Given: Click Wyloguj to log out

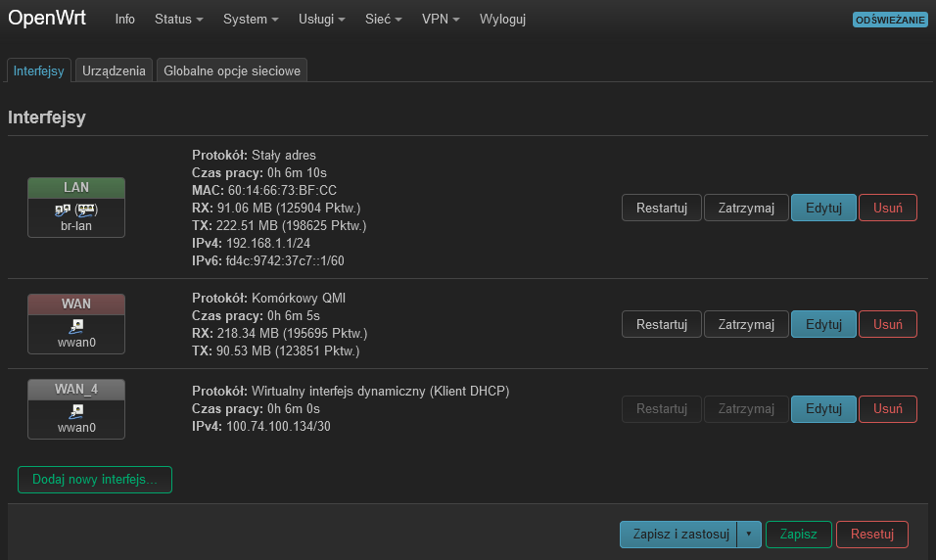Looking at the screenshot, I should pos(502,20).
